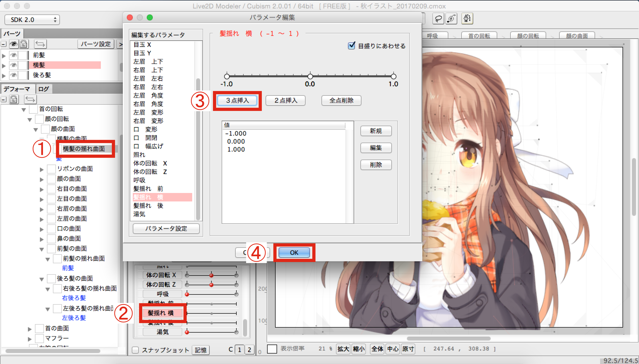Screen dimensions: 639x364
Task: Click the 3点挿入 button
Action: pos(237,100)
